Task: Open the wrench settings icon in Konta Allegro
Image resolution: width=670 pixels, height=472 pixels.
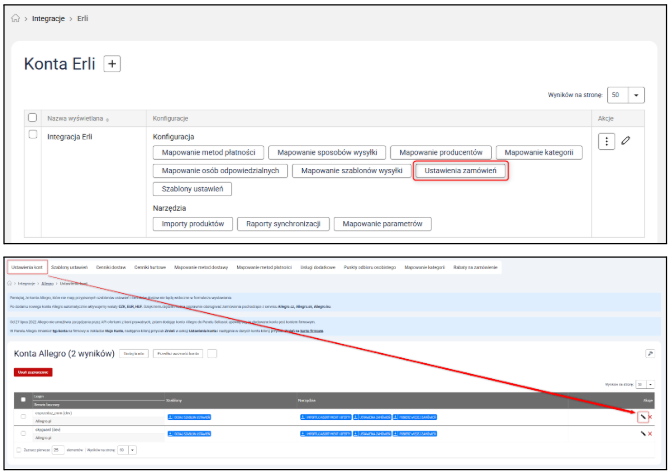Action: (x=650, y=353)
